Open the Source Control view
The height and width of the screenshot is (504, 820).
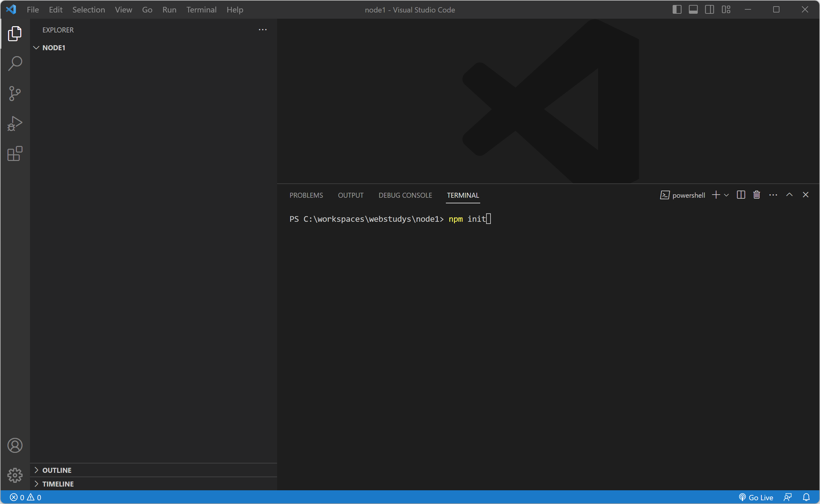point(15,93)
